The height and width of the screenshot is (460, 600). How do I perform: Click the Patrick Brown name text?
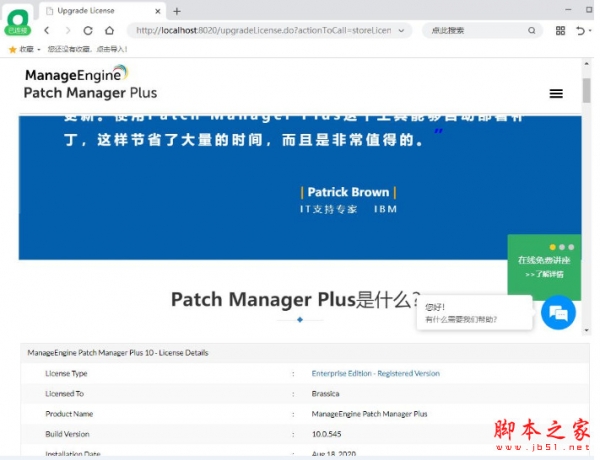point(348,192)
